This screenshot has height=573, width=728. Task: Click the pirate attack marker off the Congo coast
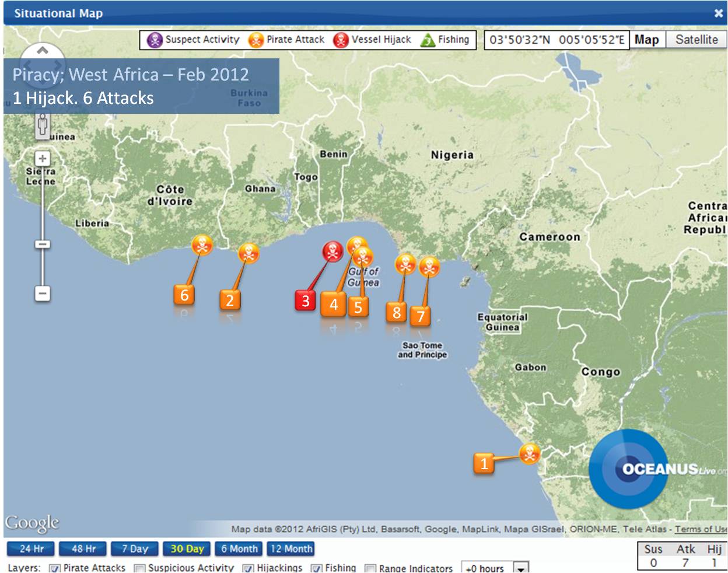tap(530, 453)
